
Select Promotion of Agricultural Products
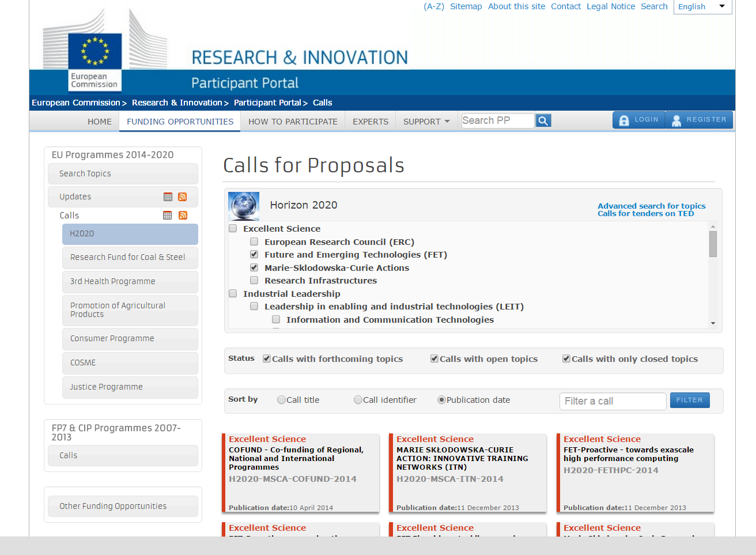coord(130,310)
